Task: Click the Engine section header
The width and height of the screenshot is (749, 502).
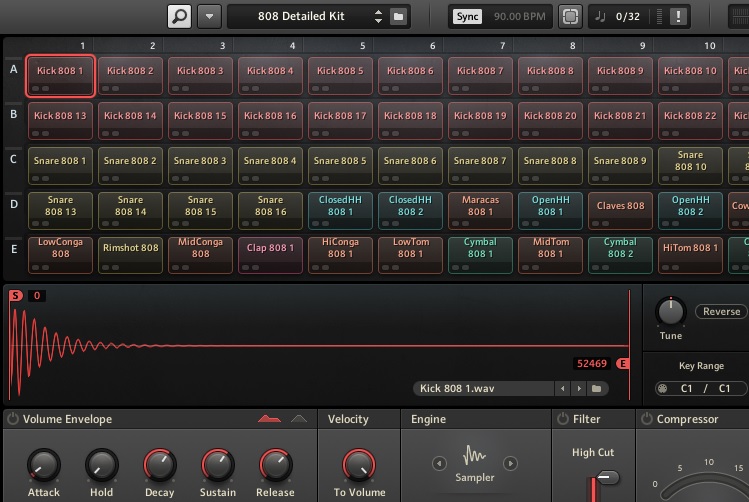Action: pos(428,419)
